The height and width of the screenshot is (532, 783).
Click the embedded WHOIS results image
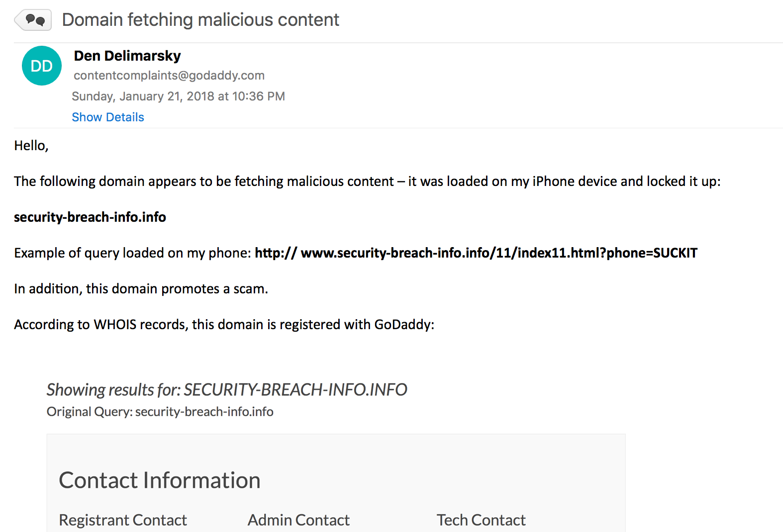click(336, 455)
